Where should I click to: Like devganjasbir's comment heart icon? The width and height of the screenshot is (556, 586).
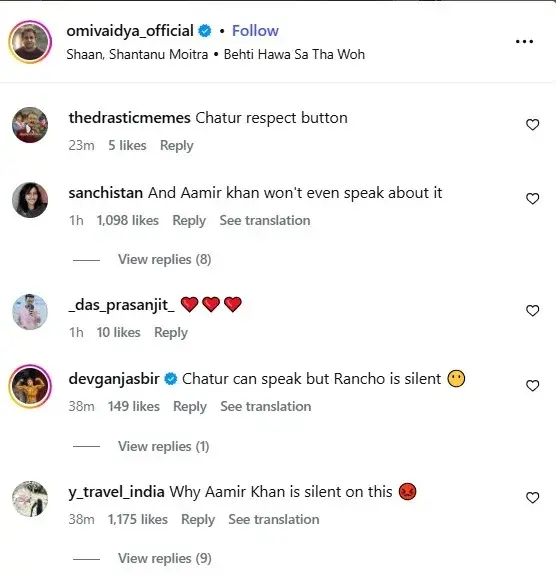532,385
